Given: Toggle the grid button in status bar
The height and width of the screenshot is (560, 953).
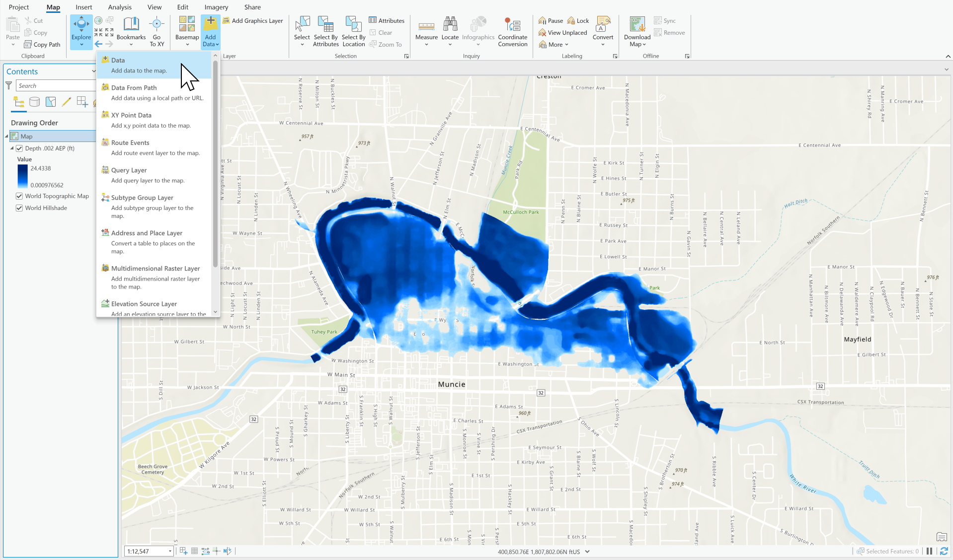Looking at the screenshot, I should pos(194,551).
